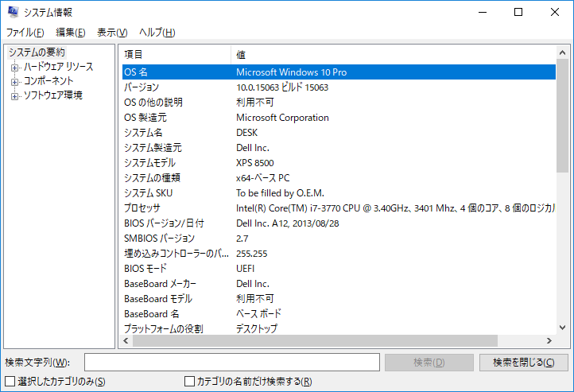Select the BIOS モード row

(339, 268)
